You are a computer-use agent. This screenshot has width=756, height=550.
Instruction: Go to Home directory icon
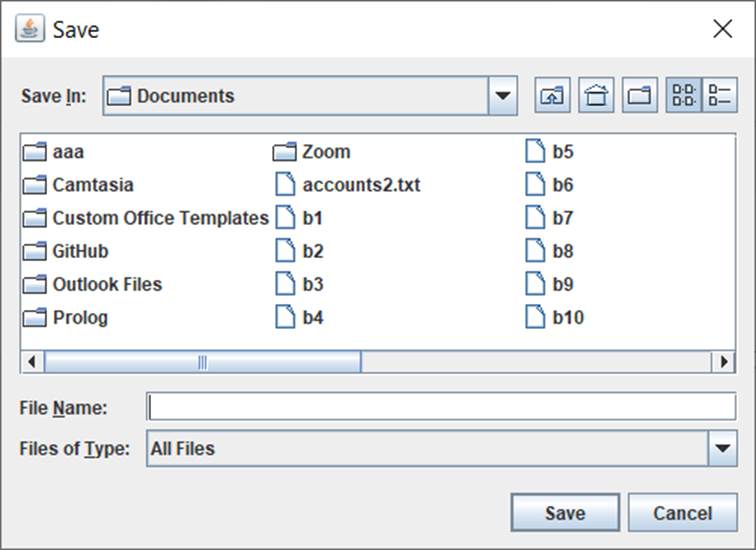click(x=596, y=96)
